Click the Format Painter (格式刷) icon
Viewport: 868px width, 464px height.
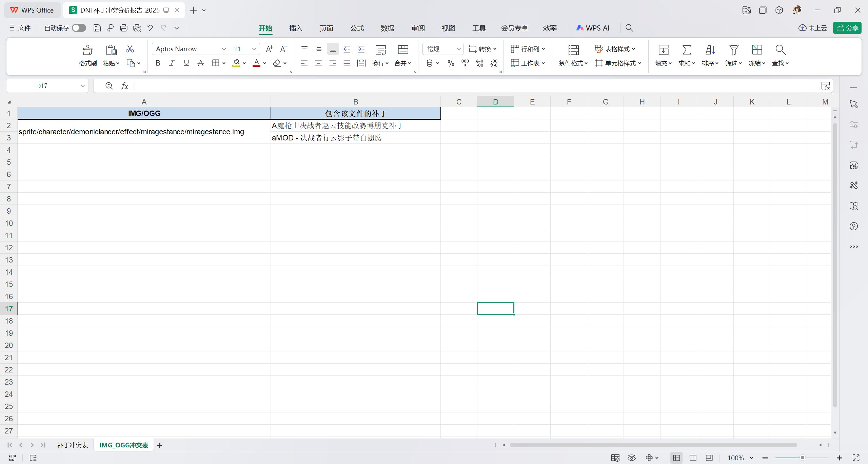point(87,50)
